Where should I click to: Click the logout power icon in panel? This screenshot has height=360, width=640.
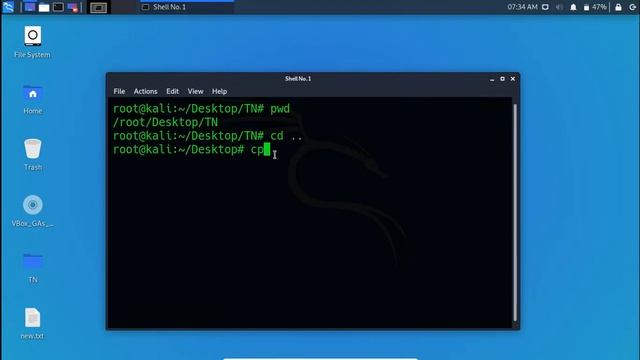(x=633, y=7)
